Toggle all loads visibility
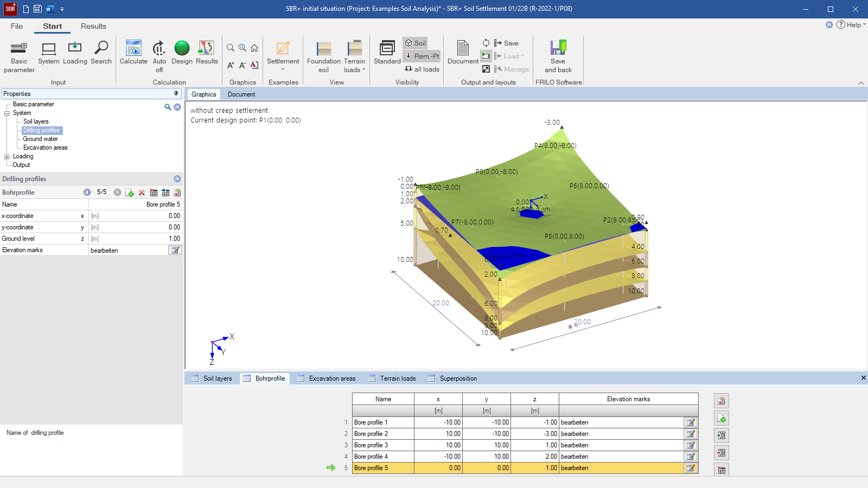This screenshot has height=488, width=868. coord(422,69)
